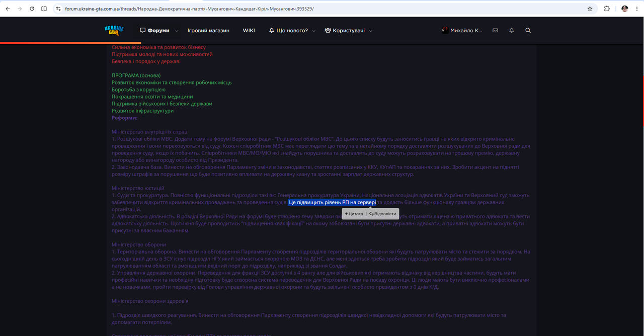Open the Chrome three-dot menu
Screen dimensions: 644x336
click(x=637, y=9)
